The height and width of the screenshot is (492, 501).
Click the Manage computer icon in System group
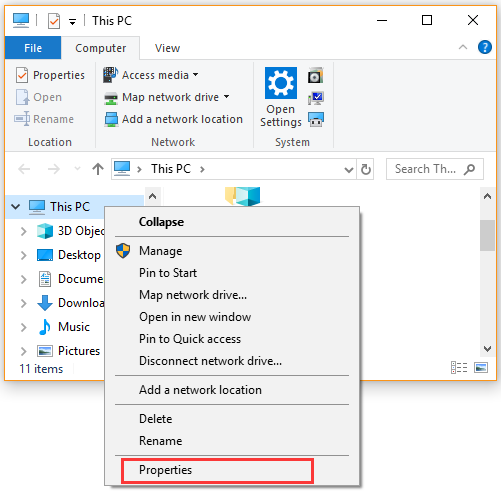[x=316, y=119]
